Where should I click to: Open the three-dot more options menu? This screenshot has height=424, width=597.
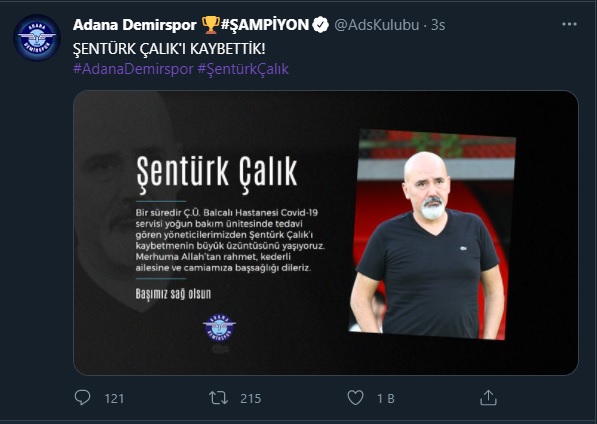point(569,24)
